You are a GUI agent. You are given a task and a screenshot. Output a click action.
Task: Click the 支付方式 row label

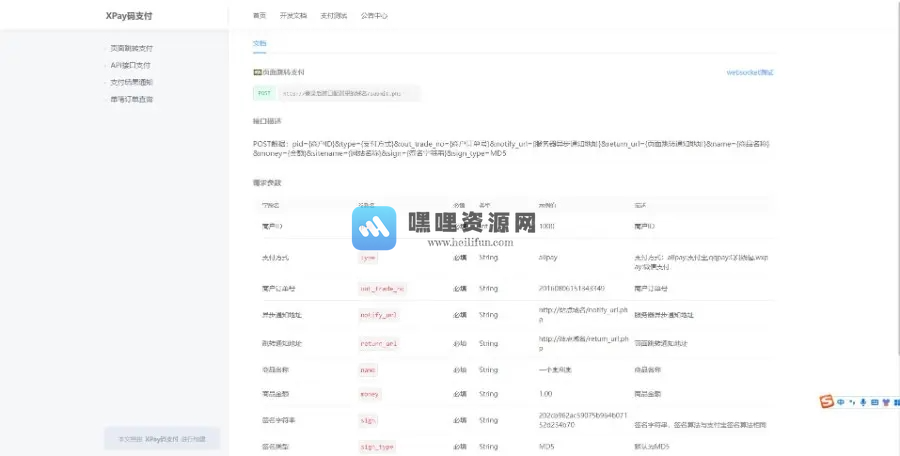[x=276, y=258]
